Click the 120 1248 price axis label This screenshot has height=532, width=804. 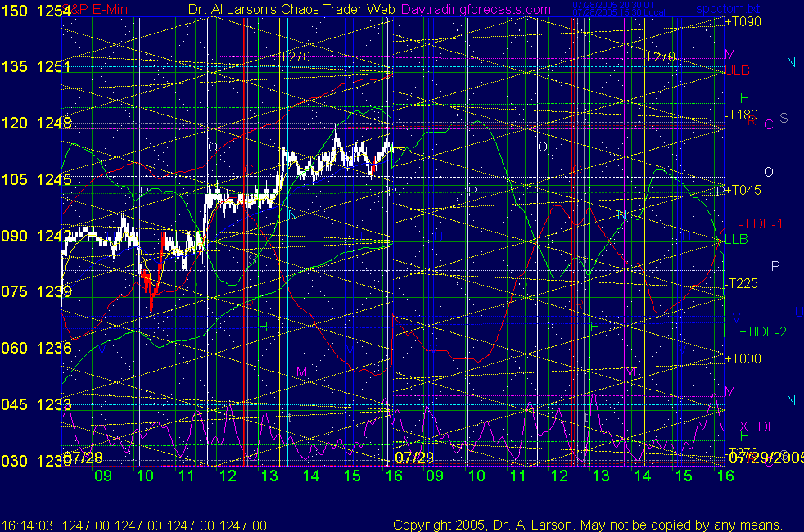(36, 123)
